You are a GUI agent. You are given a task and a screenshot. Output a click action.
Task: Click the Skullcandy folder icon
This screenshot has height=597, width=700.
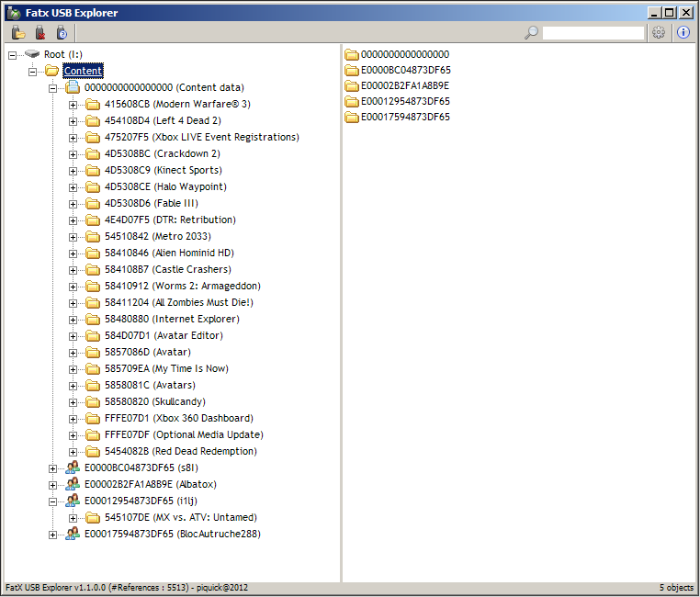coord(93,402)
